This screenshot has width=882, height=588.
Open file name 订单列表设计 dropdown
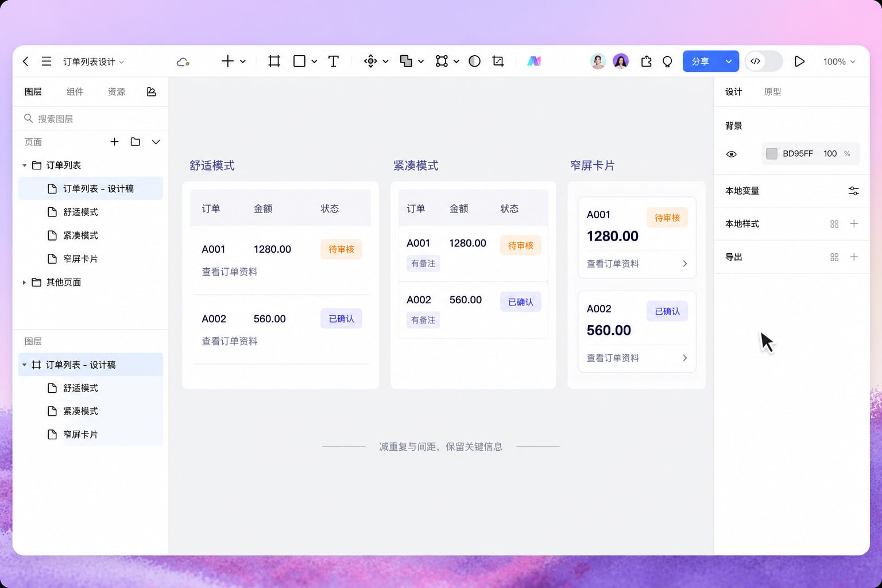click(x=94, y=61)
